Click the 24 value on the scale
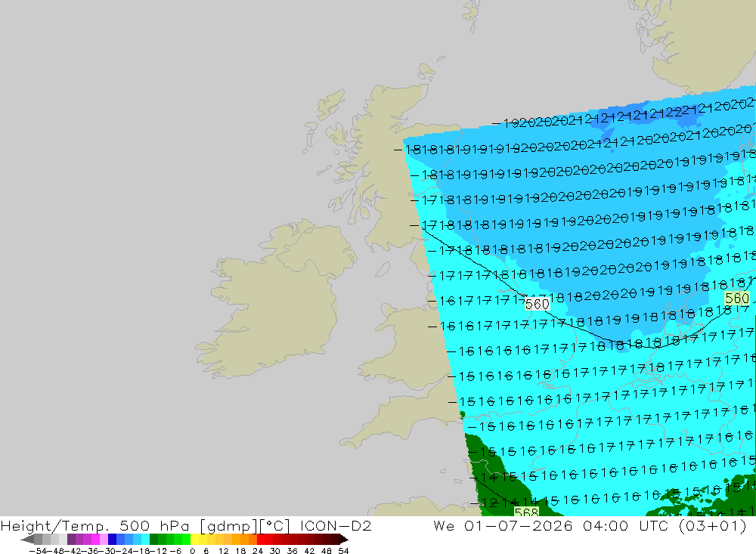 [258, 551]
